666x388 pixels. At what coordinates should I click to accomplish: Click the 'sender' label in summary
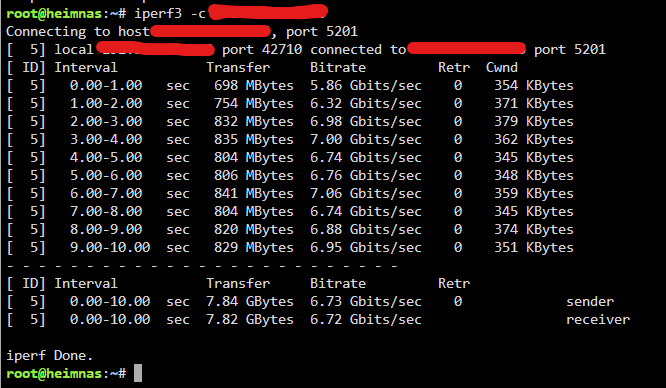(x=590, y=301)
